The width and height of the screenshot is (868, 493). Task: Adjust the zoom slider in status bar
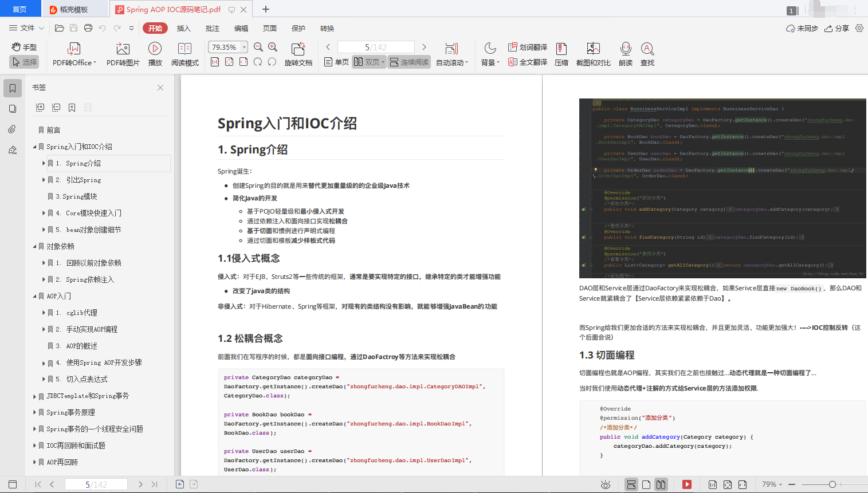(832, 484)
